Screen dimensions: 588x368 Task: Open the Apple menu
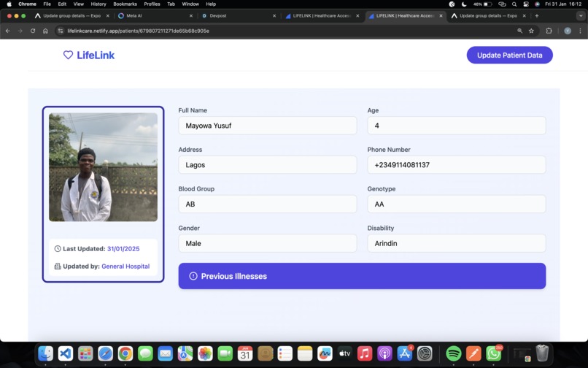[x=9, y=4]
